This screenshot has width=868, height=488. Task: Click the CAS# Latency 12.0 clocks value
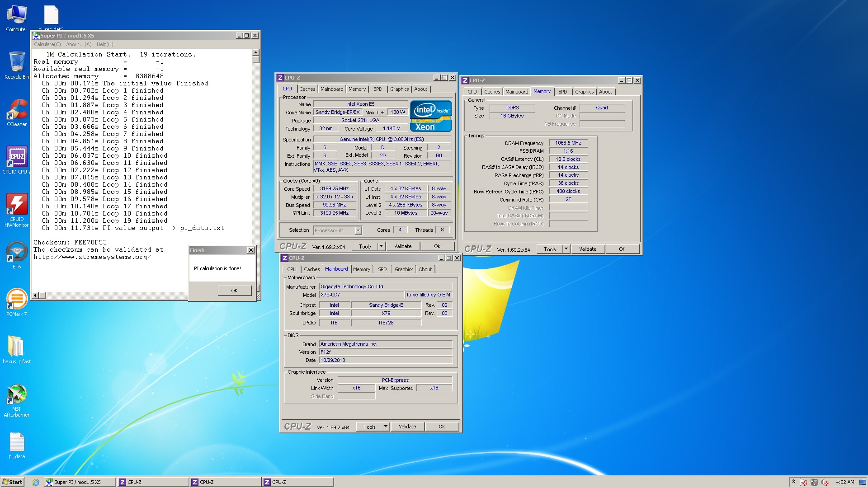568,160
